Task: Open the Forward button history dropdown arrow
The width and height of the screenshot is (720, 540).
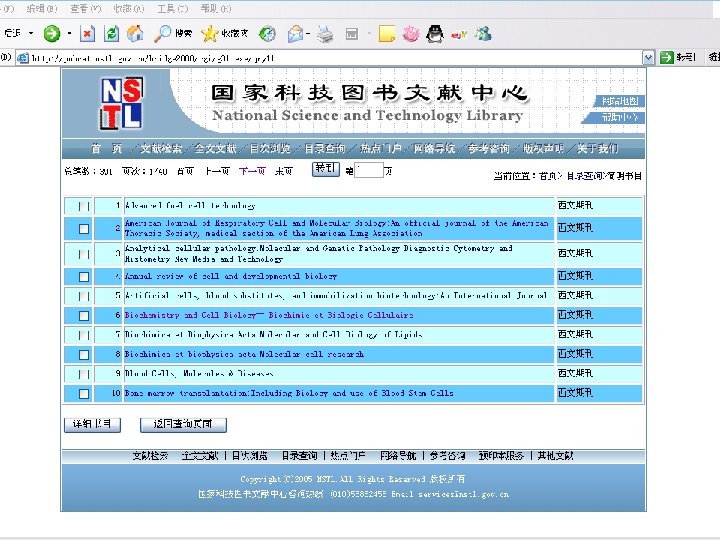Action: (69, 33)
